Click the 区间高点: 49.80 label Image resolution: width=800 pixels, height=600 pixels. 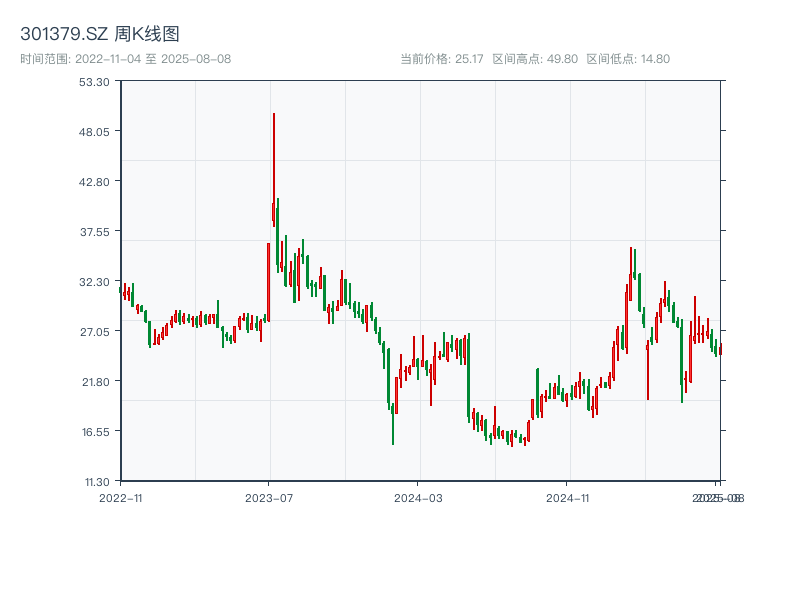[535, 59]
